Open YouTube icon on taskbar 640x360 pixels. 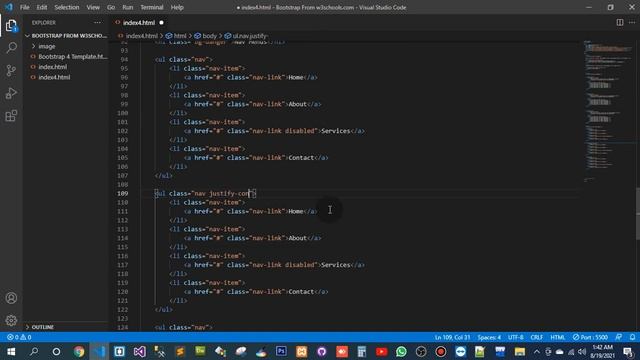tap(382, 351)
